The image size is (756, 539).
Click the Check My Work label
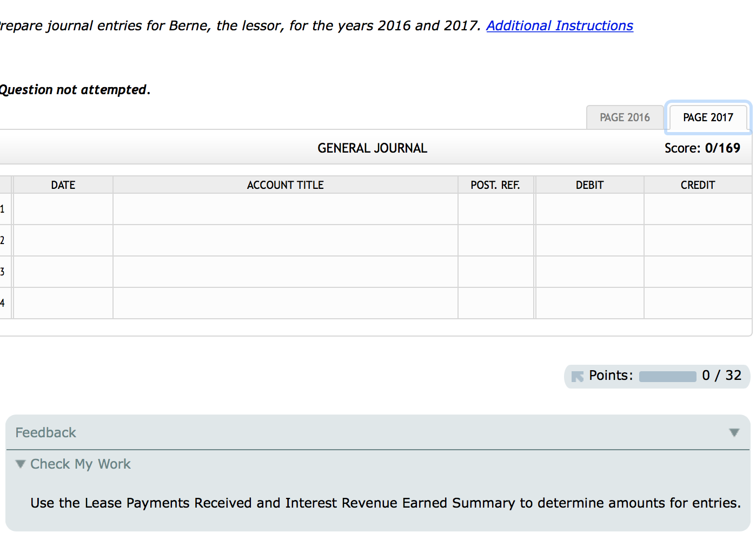80,464
